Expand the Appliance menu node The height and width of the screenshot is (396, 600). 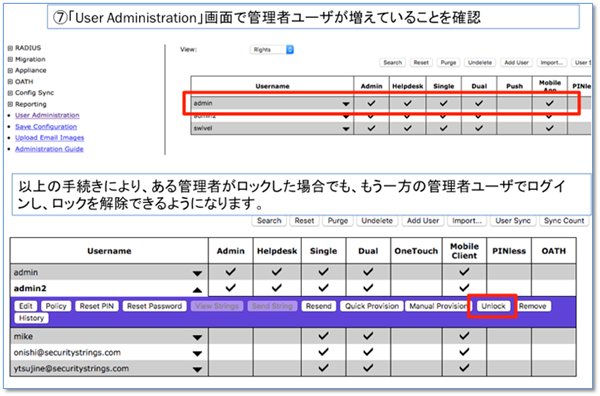coord(10,70)
